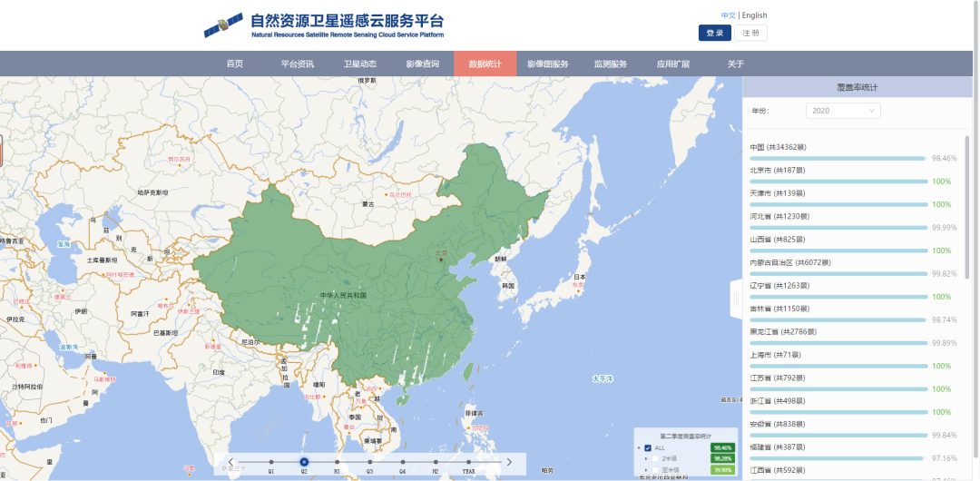
Task: Click the 覆盖率统计 panel header
Action: 857,87
